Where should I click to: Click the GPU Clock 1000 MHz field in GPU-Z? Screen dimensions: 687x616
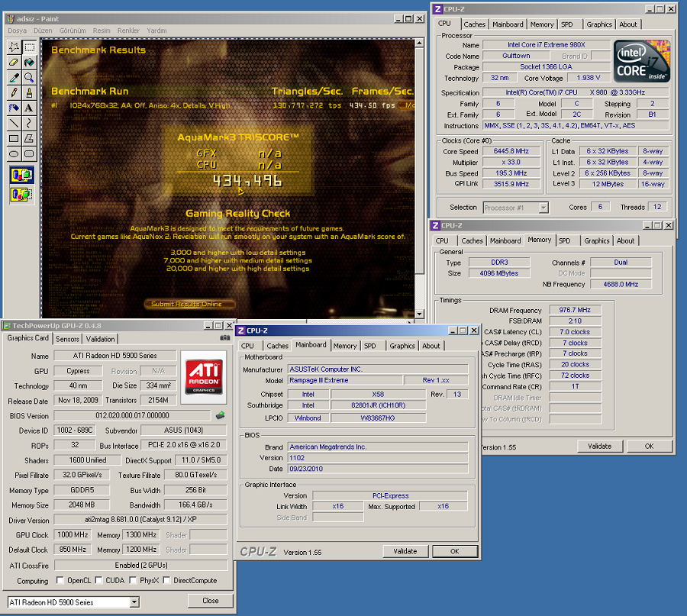click(x=73, y=535)
